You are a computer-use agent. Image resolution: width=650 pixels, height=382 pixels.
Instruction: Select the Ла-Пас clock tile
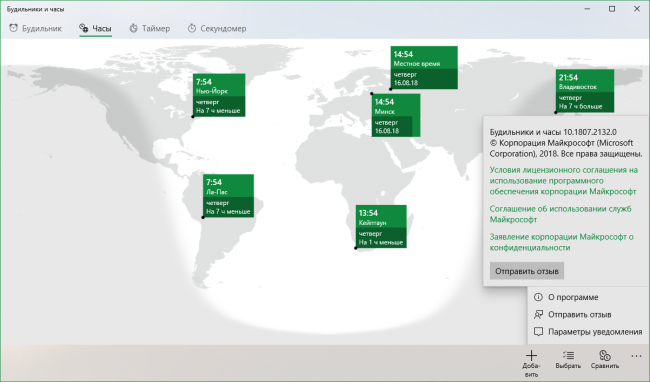click(x=228, y=196)
